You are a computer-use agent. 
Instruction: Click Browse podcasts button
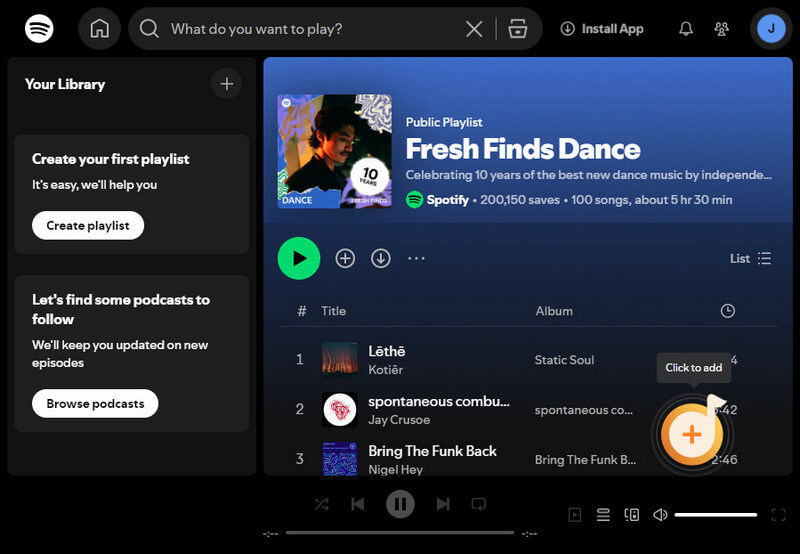click(95, 404)
